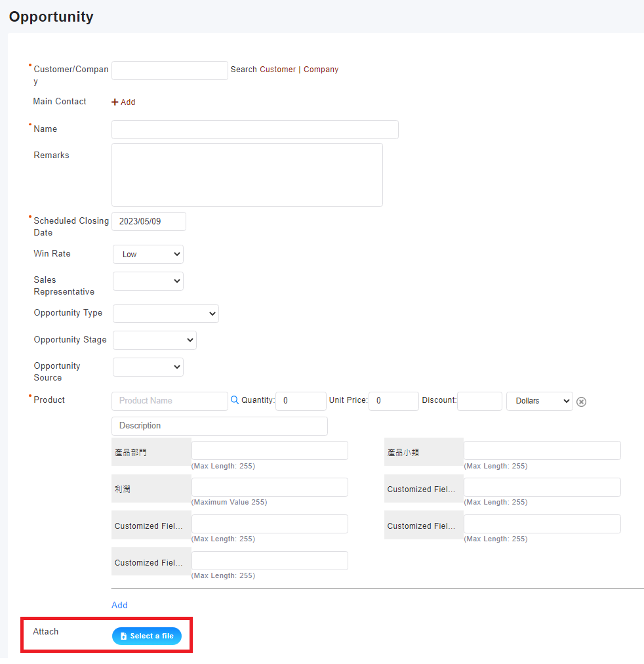The height and width of the screenshot is (664, 644).
Task: Open the Opportunity Stage dropdown
Action: coord(155,340)
